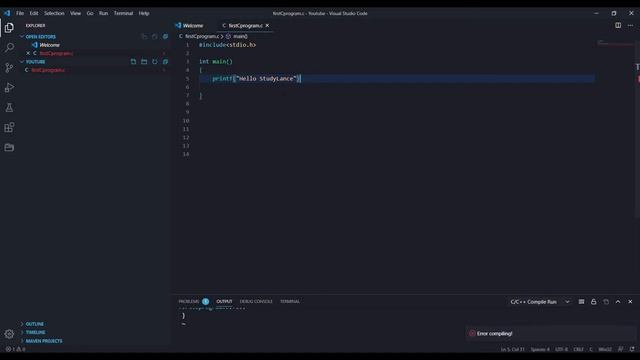Viewport: 640px width, 360px height.
Task: Collapse the OPEN EDITORS section
Action: [x=22, y=37]
